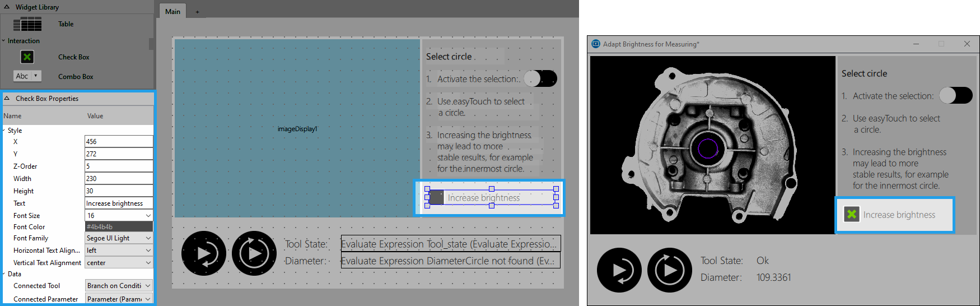This screenshot has height=306, width=980.
Task: Collapse the Data property group
Action: coord(3,273)
